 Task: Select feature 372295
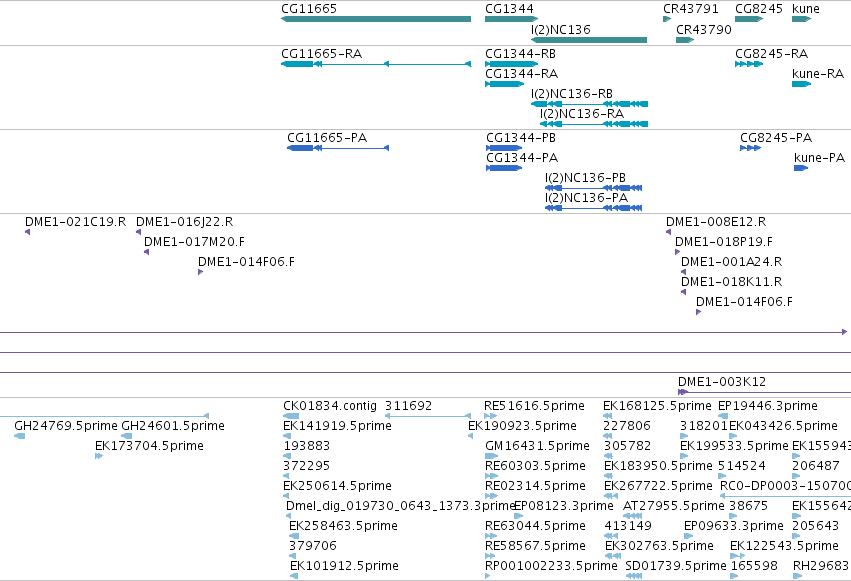tap(306, 466)
